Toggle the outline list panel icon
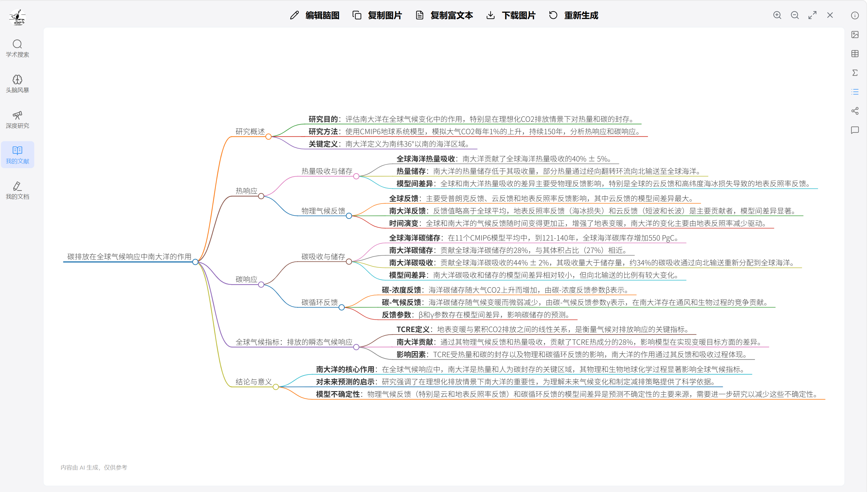Screen dimensions: 868x492 [x=855, y=91]
